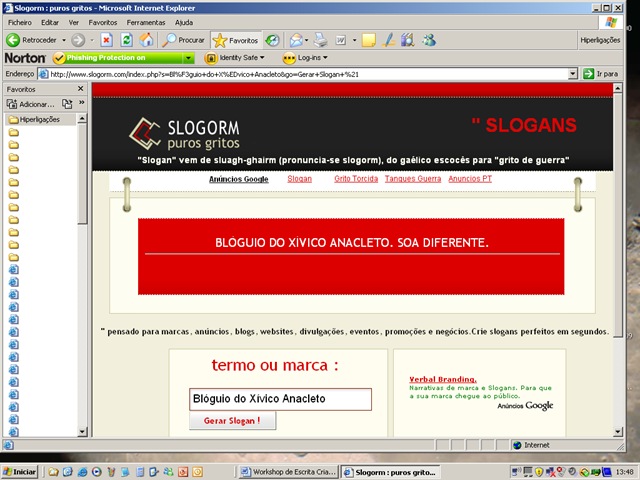
Task: Expand the Favoritos panel toolbar chevron
Action: 82,102
